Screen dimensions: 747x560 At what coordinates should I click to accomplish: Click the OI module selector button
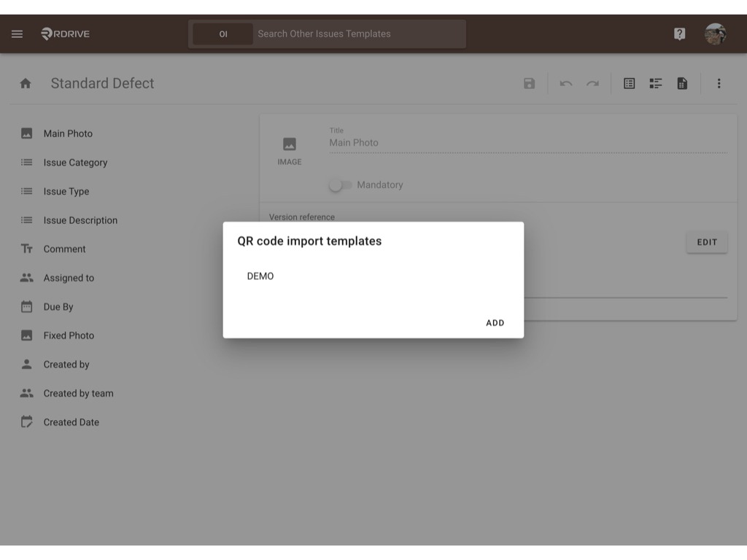(223, 34)
